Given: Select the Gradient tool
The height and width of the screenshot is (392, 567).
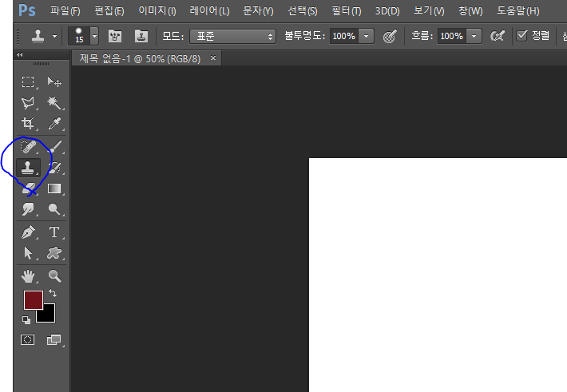Looking at the screenshot, I should pyautogui.click(x=54, y=189).
